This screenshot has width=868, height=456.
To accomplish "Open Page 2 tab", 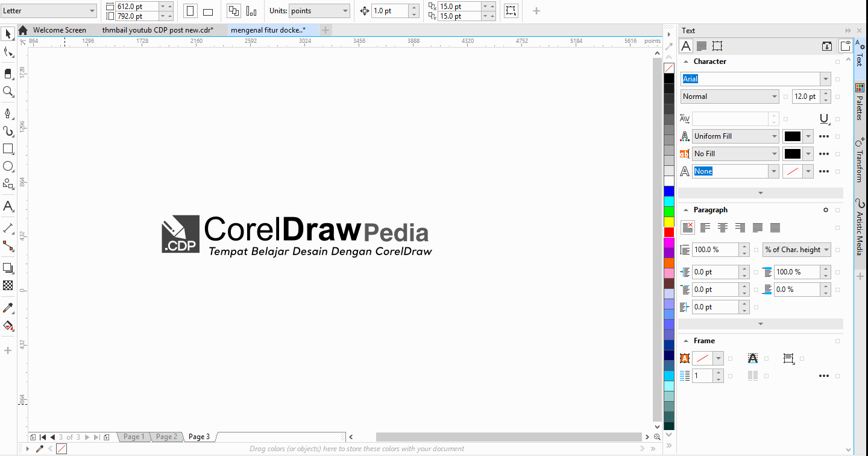I will coord(166,437).
